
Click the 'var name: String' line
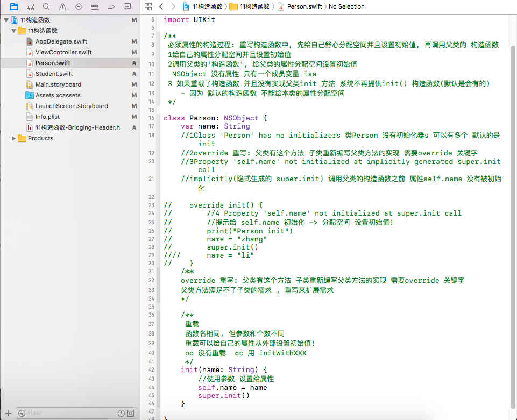click(x=215, y=126)
